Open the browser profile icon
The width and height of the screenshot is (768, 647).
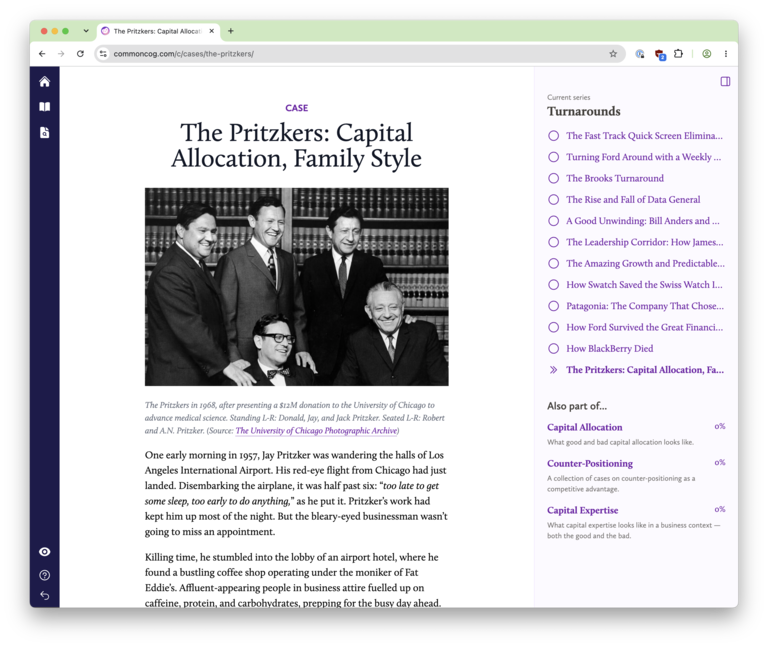coord(707,54)
